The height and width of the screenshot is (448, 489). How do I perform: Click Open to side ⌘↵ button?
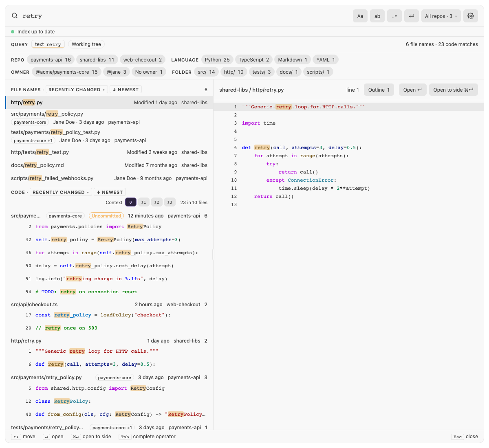453,90
